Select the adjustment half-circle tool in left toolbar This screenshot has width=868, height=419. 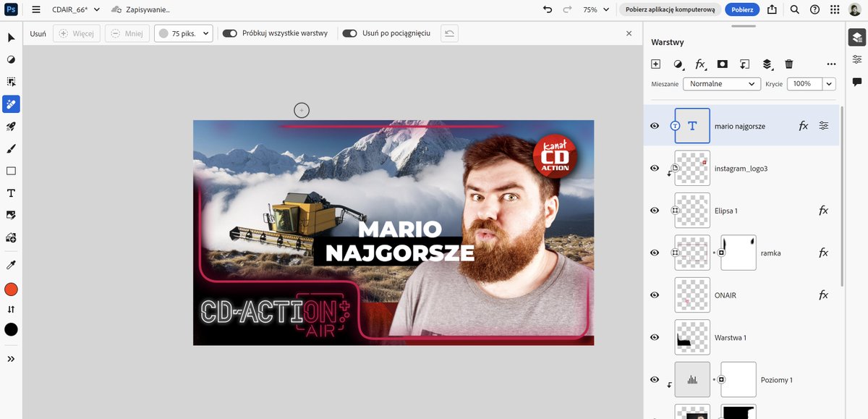11,59
